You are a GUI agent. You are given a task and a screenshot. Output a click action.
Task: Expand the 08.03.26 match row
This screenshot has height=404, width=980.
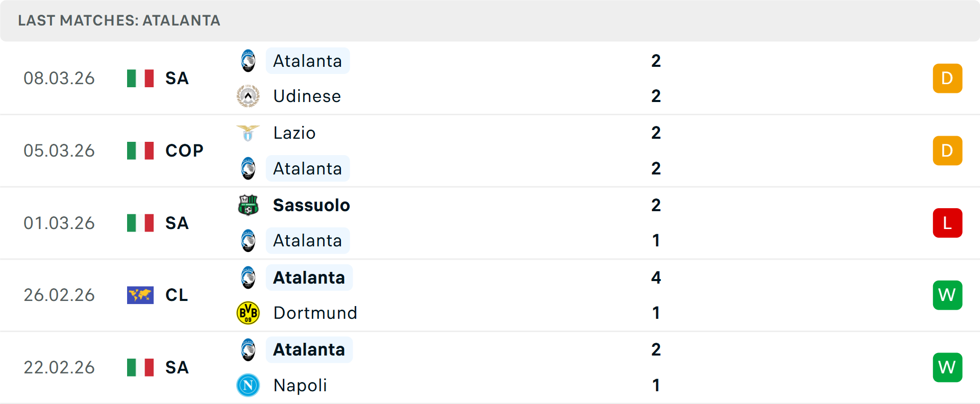click(490, 78)
